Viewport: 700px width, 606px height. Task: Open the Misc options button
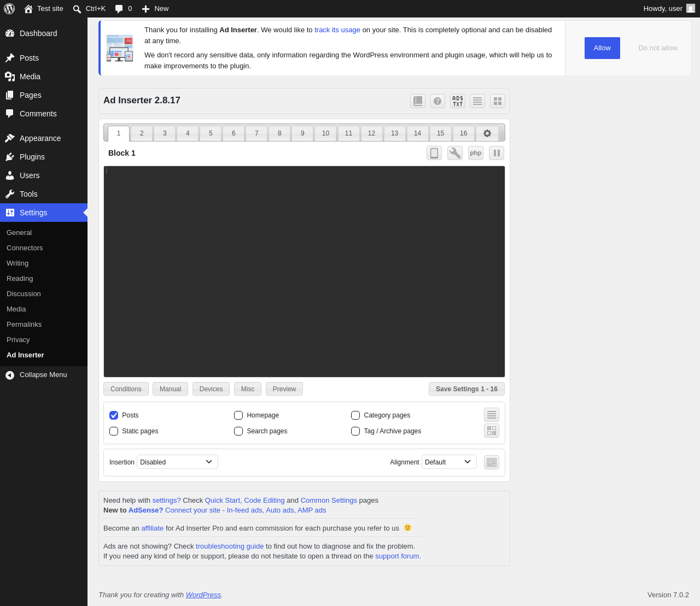248,389
